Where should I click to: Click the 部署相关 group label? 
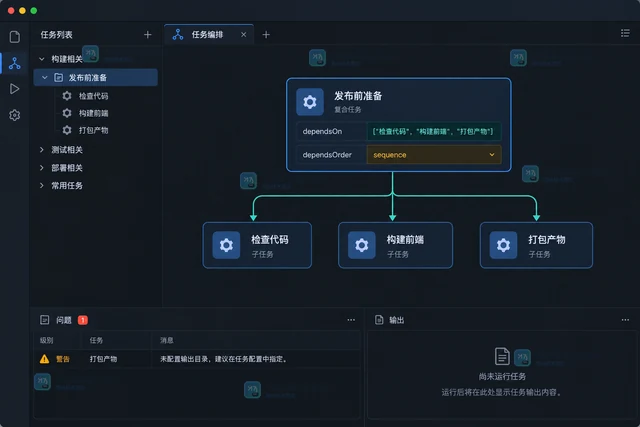point(67,168)
